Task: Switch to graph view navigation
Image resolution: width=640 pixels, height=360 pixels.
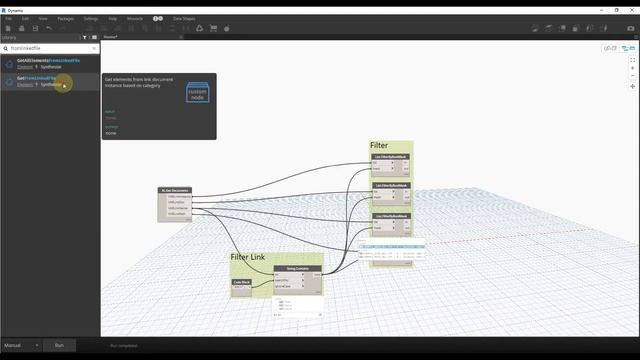Action: 628,48
